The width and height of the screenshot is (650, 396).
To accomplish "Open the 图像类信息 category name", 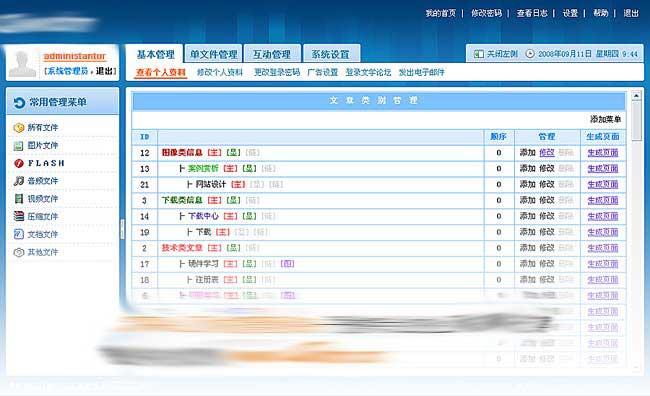I will (182, 153).
